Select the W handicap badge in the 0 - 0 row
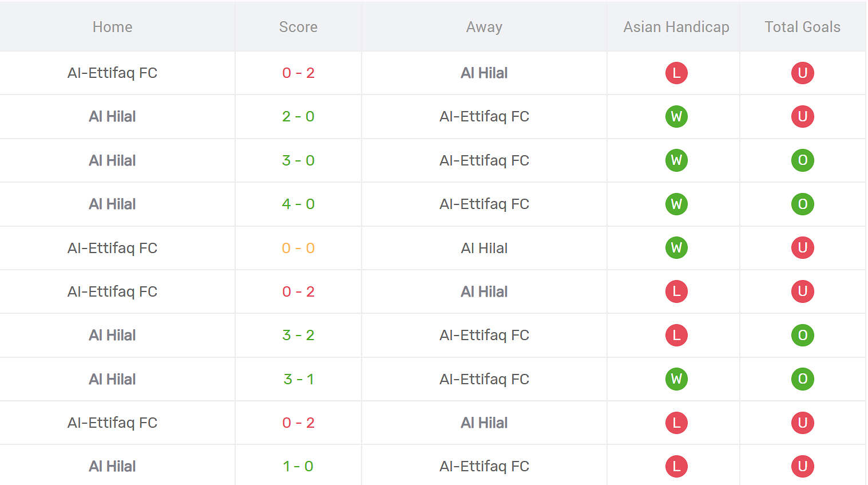This screenshot has width=868, height=485. pyautogui.click(x=676, y=248)
